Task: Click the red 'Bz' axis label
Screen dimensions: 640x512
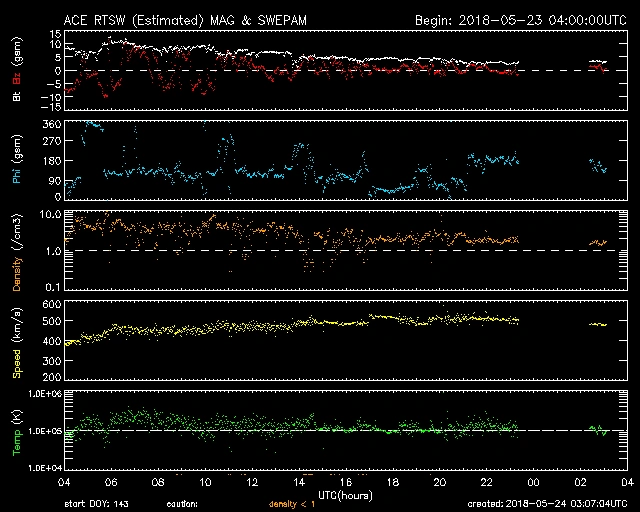Action: tap(17, 79)
